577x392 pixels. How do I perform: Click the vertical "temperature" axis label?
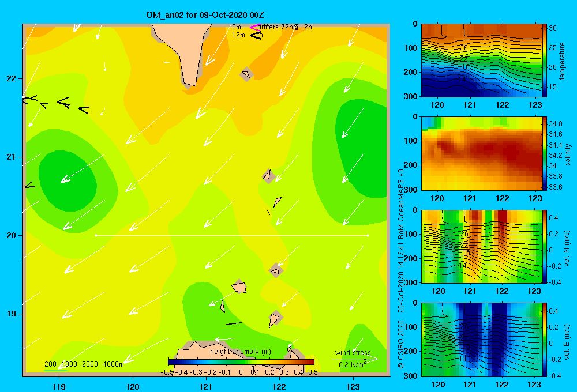[562, 61]
